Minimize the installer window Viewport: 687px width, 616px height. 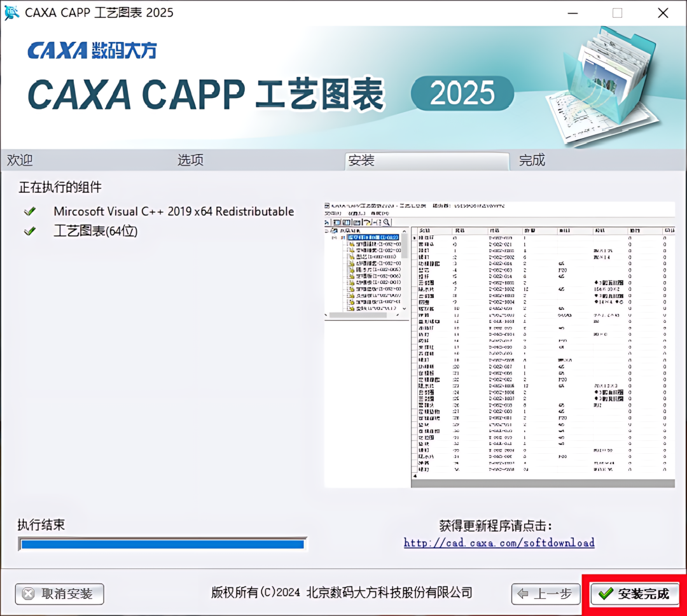pyautogui.click(x=572, y=13)
